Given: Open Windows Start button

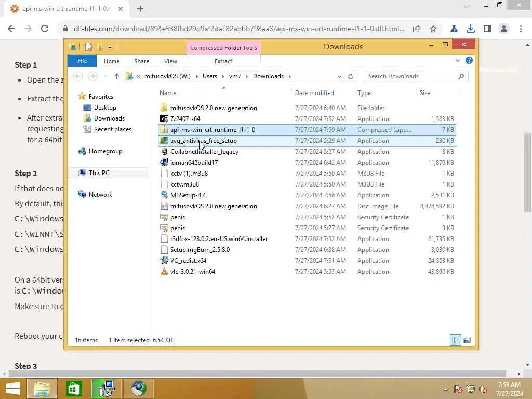Looking at the screenshot, I should pos(13,389).
